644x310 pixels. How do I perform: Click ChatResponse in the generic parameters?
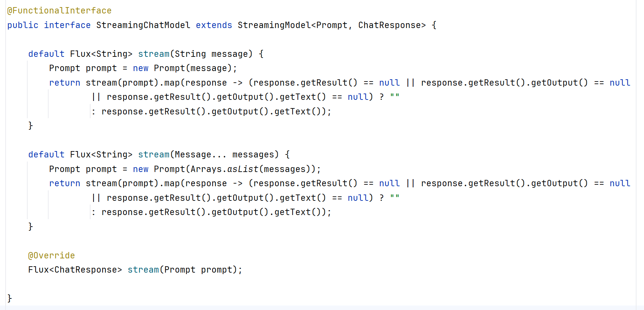point(389,25)
